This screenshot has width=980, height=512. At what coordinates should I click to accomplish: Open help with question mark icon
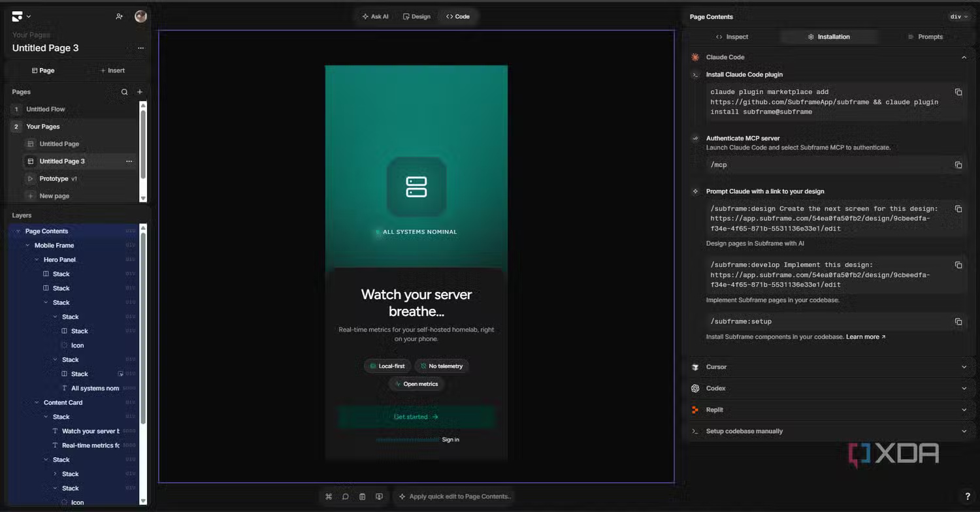click(x=968, y=496)
